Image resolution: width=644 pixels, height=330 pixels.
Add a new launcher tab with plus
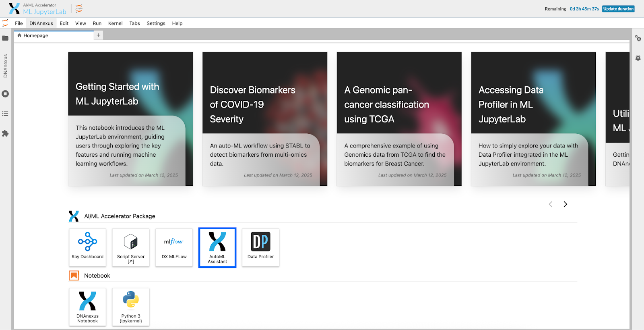[99, 35]
